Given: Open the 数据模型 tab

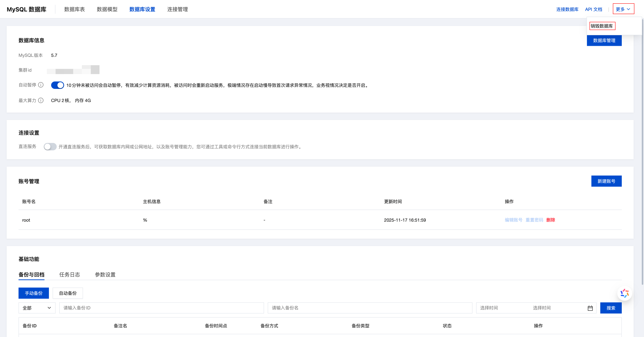Looking at the screenshot, I should [x=107, y=9].
